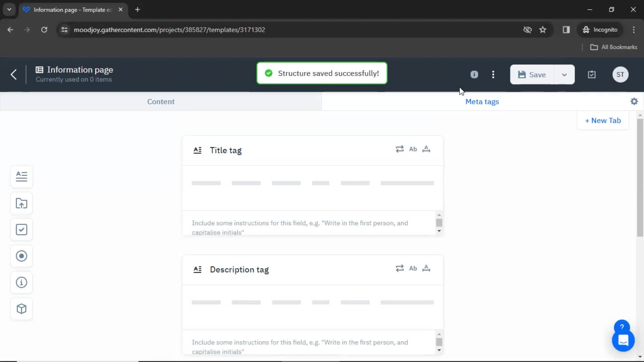Image resolution: width=644 pixels, height=362 pixels.
Task: Open the browser tab search dropdown
Action: coord(9,9)
